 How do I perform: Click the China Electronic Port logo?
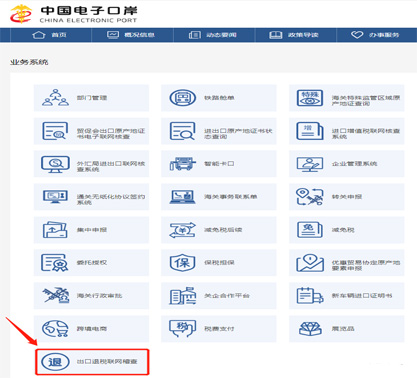(73, 14)
